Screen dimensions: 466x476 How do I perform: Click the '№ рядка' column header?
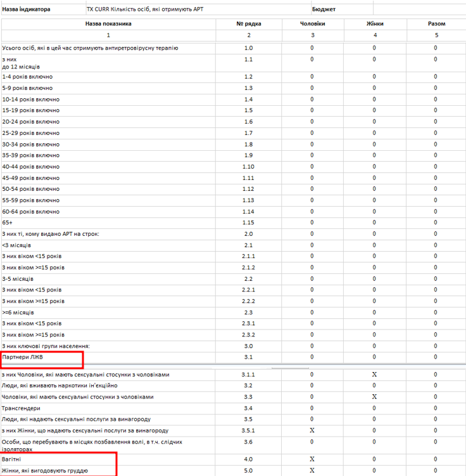tap(249, 24)
